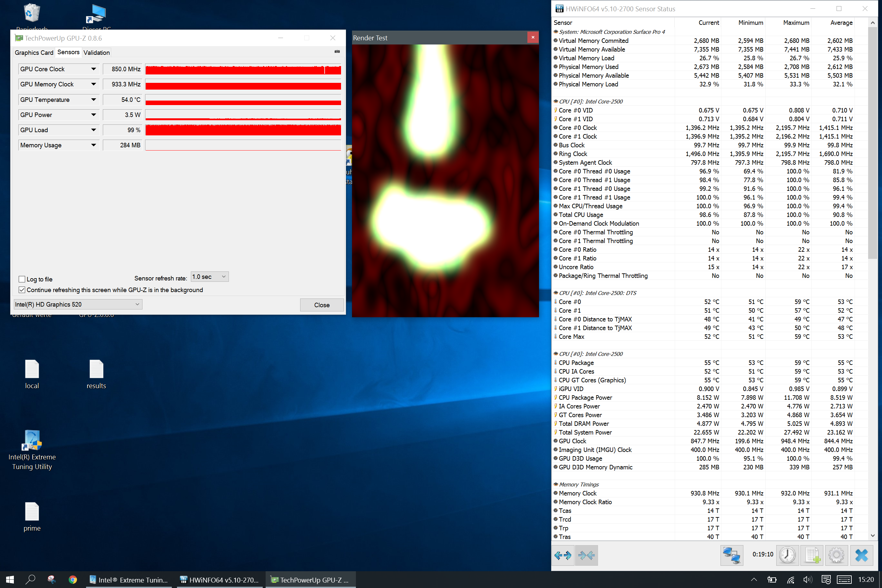Image resolution: width=882 pixels, height=588 pixels.
Task: Switch to the Validation tab
Action: point(96,53)
